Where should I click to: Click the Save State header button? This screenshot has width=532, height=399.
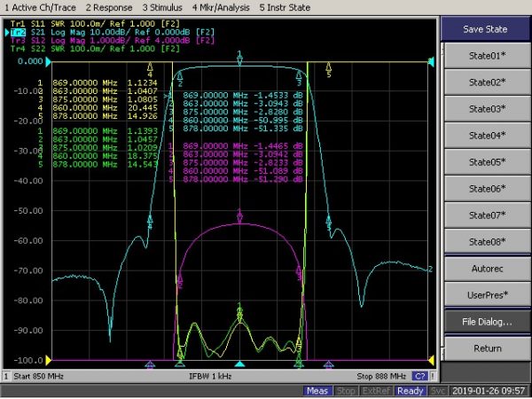pos(487,28)
